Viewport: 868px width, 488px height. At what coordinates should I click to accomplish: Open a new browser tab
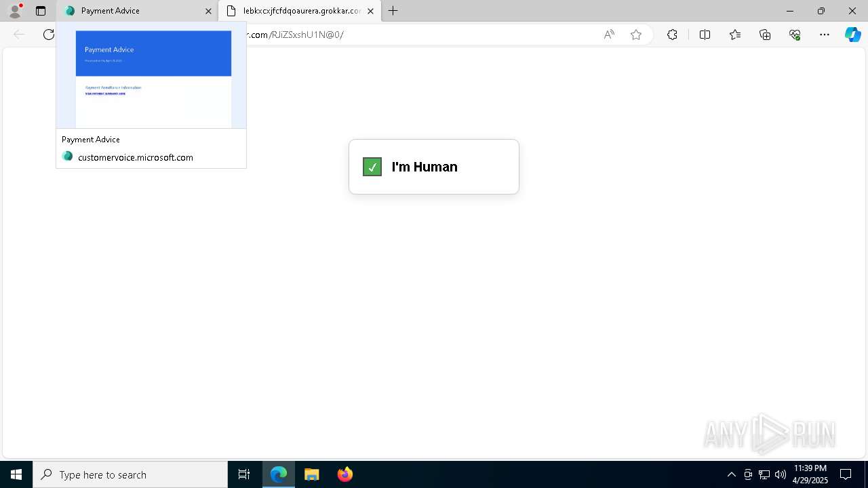point(393,11)
